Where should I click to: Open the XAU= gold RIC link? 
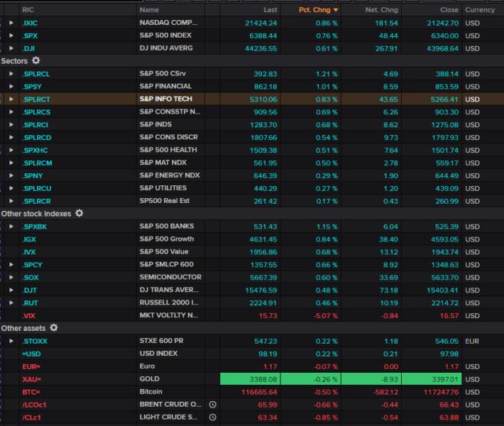click(x=31, y=379)
